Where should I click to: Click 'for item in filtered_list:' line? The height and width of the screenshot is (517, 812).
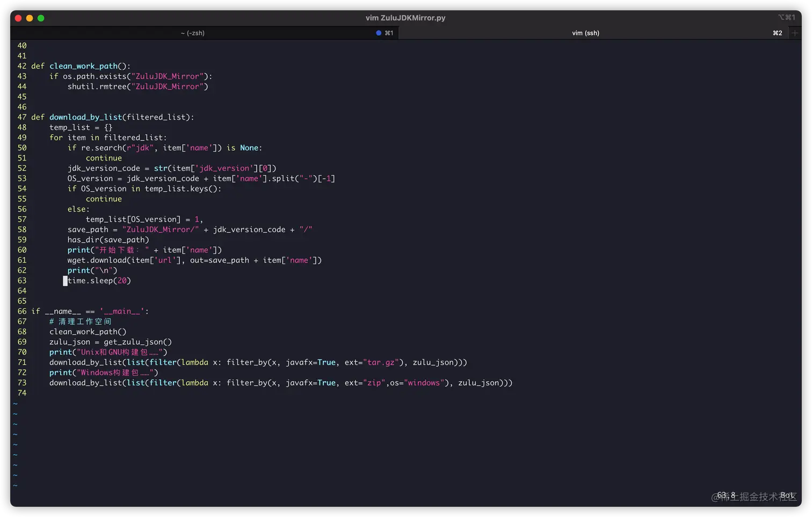point(108,137)
